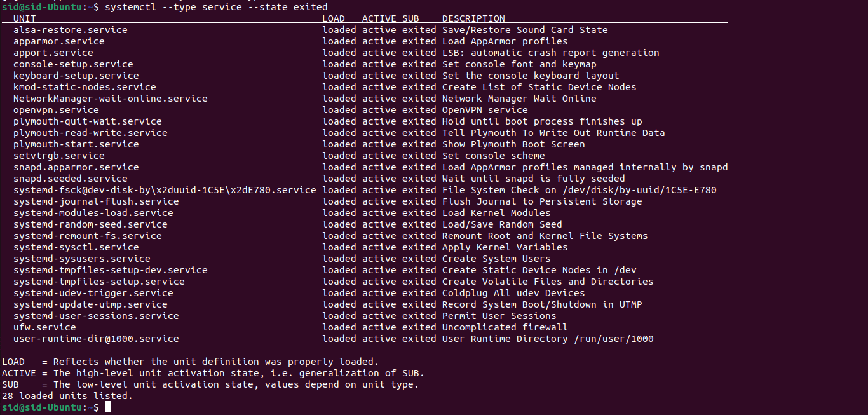
Task: Click the plymouth-start.service entry
Action: click(76, 144)
